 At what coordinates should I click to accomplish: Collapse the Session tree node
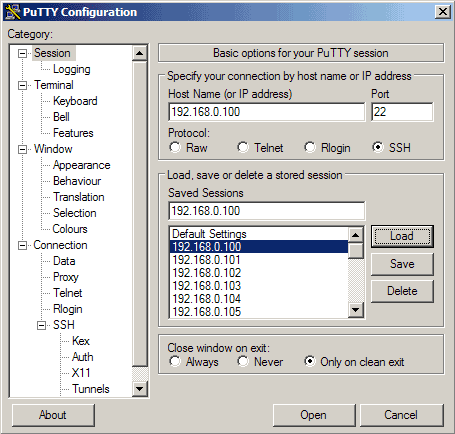coord(22,53)
